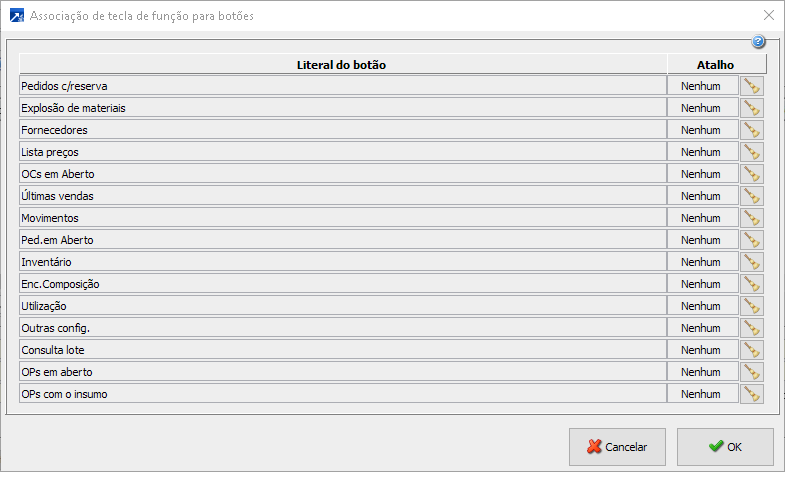Click shortcut field for Ped.em Aberto
The width and height of the screenshot is (799, 479).
(701, 240)
